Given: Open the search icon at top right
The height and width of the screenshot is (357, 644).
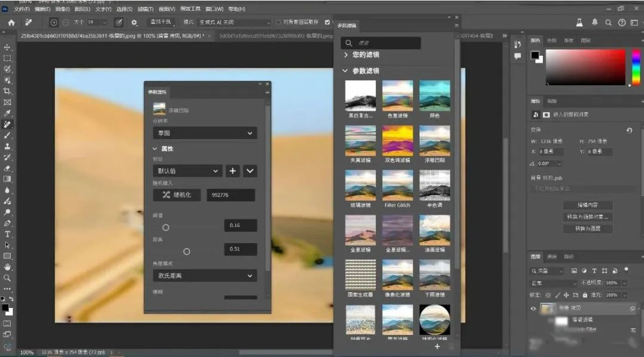Looking at the screenshot, I should 608,22.
